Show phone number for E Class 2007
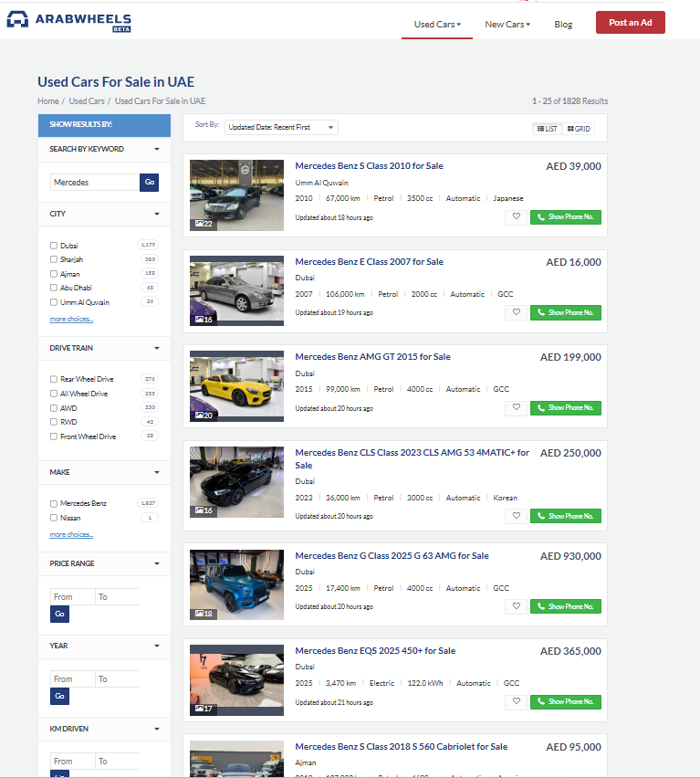 coord(566,312)
